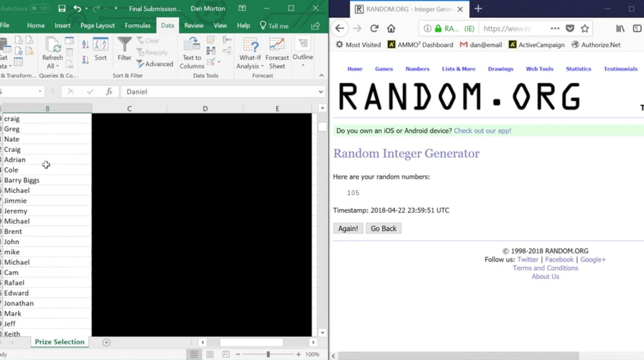This screenshot has width=644, height=360.
Task: Sort A to Z ascending icon
Action: pyautogui.click(x=85, y=44)
